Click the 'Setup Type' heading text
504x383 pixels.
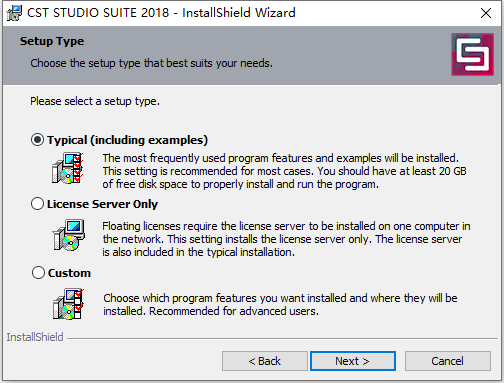tap(52, 41)
